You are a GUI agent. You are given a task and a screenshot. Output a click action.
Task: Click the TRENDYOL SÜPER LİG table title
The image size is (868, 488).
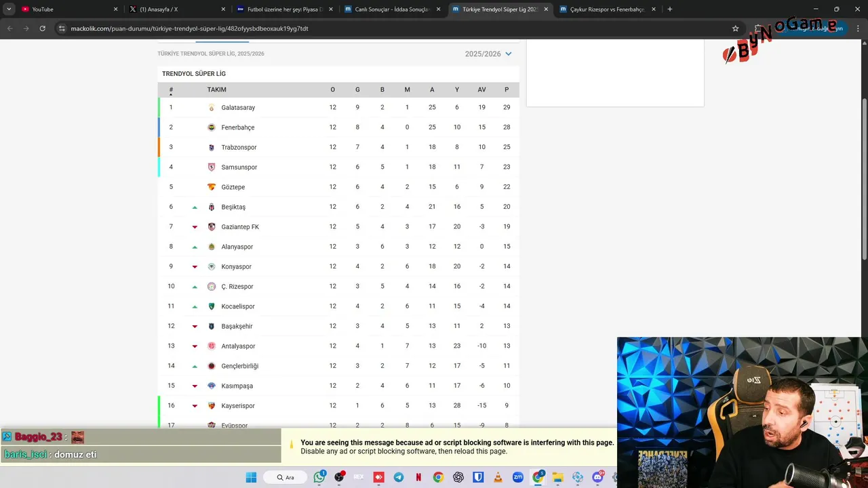click(194, 74)
